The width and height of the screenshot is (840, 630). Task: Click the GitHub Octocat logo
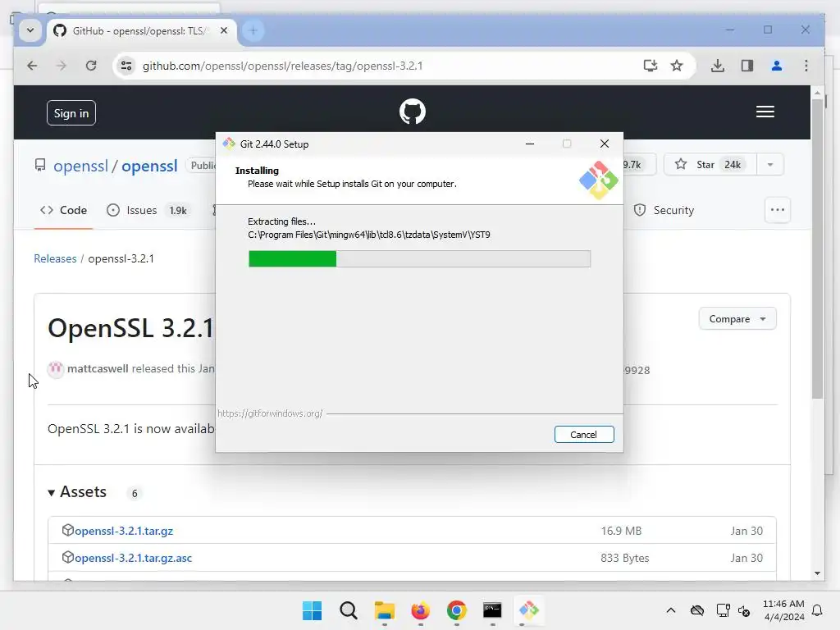tap(413, 112)
